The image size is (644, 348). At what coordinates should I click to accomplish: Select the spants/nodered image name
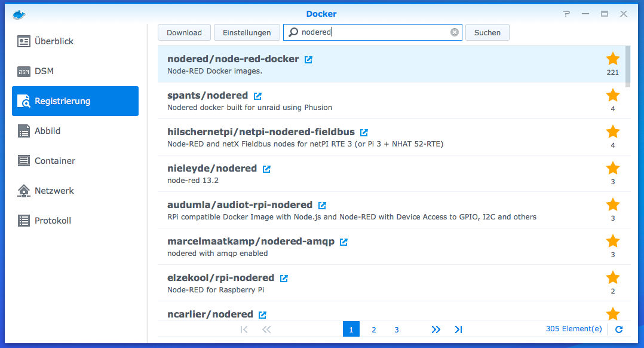pos(207,95)
